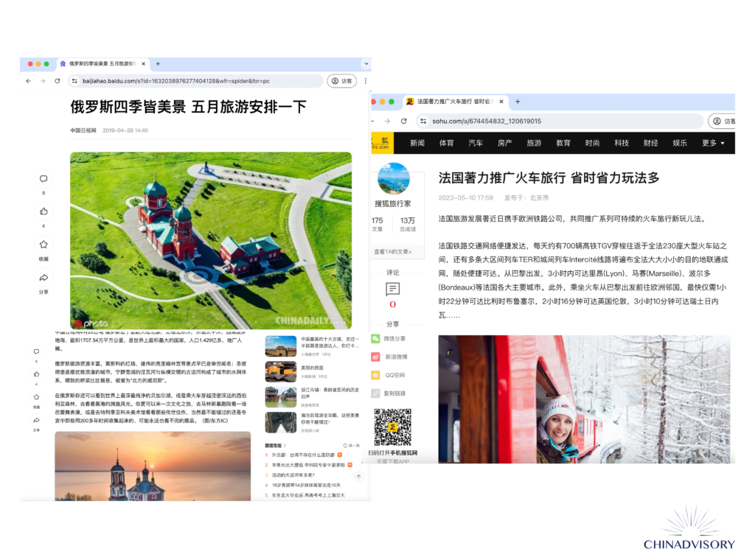Open Sohu comment icon under 评论

pyautogui.click(x=393, y=289)
